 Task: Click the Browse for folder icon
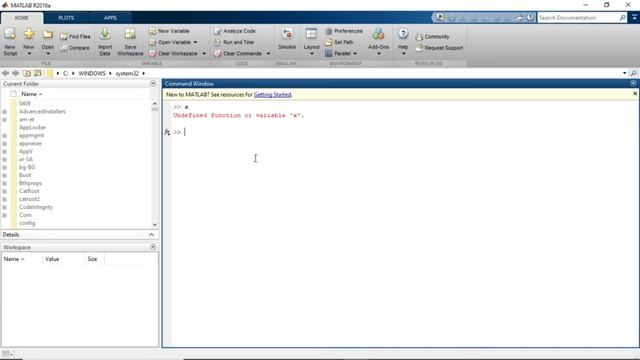coord(38,73)
